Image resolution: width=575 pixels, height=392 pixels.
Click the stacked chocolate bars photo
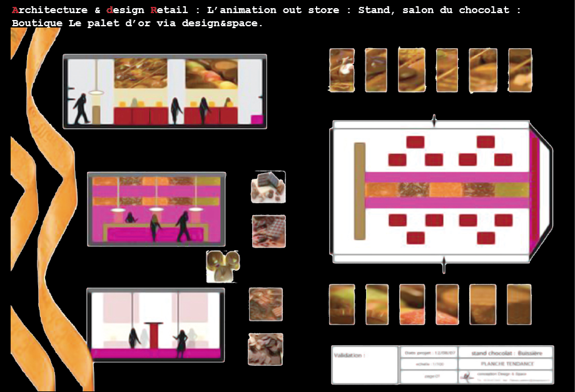268,187
